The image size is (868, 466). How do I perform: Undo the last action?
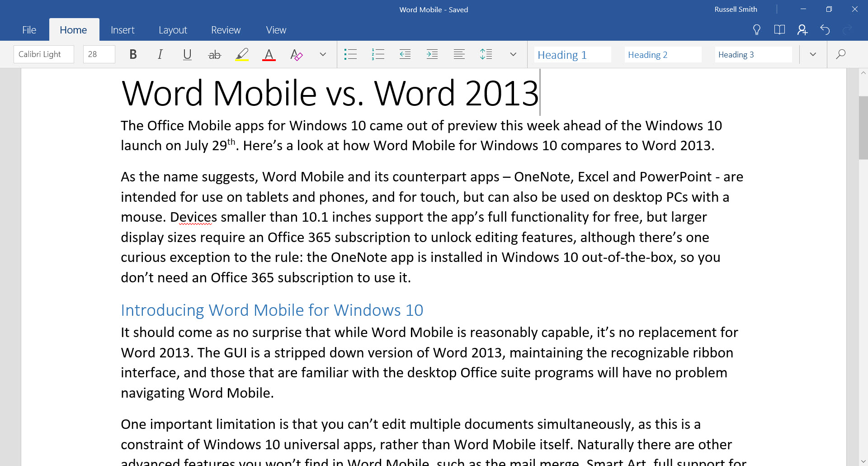point(825,30)
